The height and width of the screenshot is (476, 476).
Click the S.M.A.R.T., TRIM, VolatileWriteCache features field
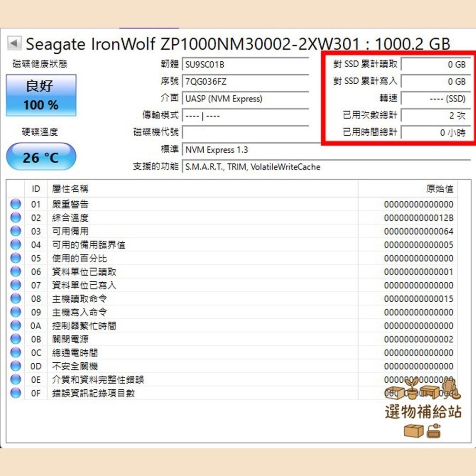click(327, 167)
